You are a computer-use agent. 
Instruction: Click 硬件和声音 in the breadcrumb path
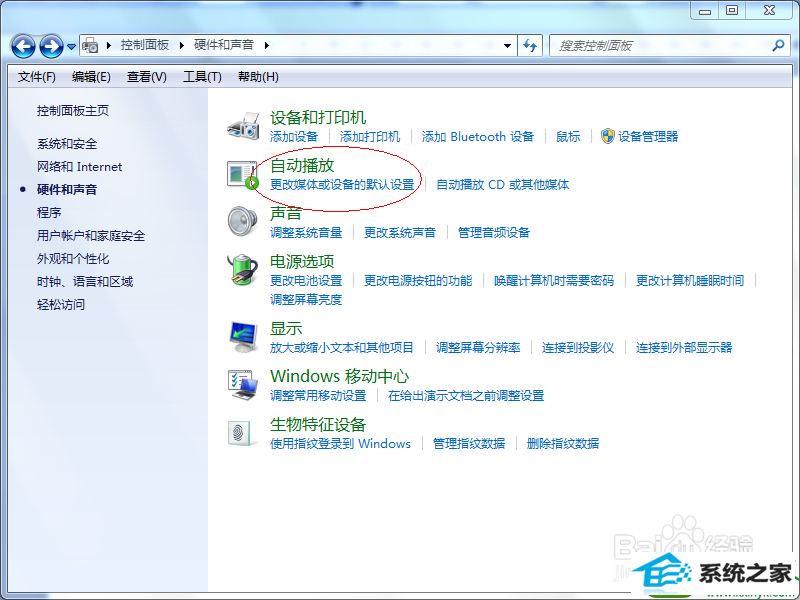coord(223,45)
